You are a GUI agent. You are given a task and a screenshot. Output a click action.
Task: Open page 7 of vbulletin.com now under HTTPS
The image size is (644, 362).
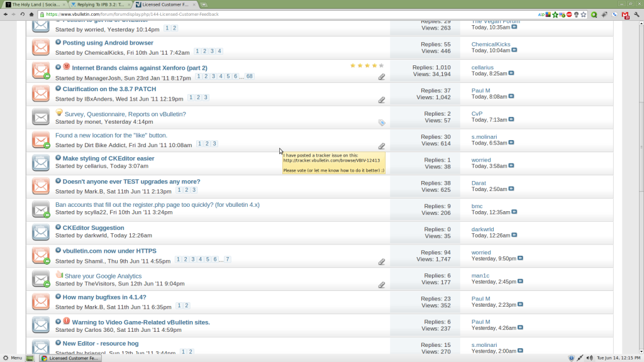[x=228, y=260]
